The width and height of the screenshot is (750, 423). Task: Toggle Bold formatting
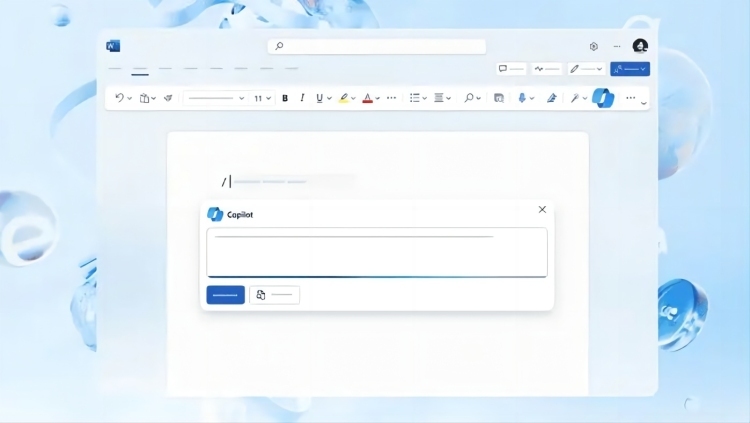click(285, 98)
